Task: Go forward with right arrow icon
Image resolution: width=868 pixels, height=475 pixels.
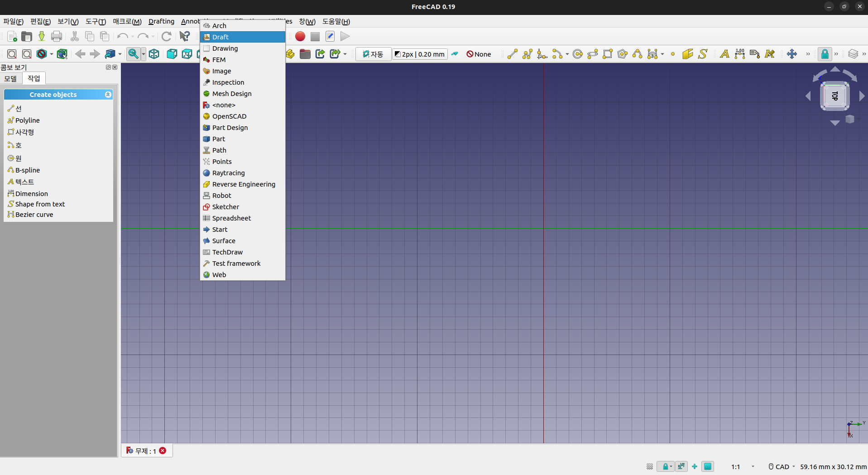Action: pyautogui.click(x=95, y=54)
